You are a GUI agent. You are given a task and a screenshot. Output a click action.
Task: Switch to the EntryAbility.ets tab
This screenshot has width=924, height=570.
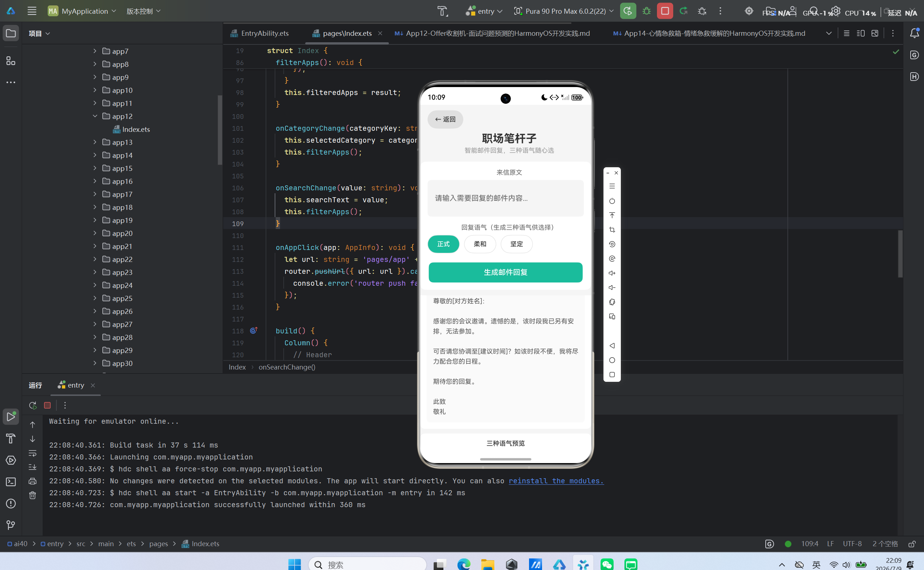point(259,33)
